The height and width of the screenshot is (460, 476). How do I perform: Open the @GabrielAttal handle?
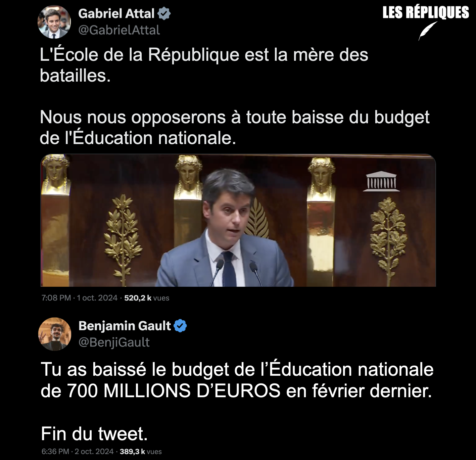coord(119,30)
